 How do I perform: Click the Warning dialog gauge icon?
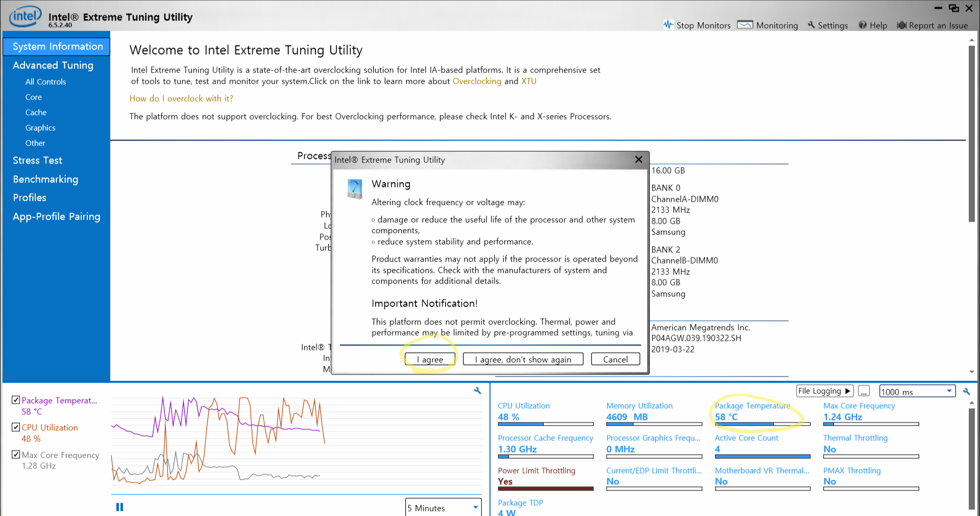pyautogui.click(x=355, y=189)
